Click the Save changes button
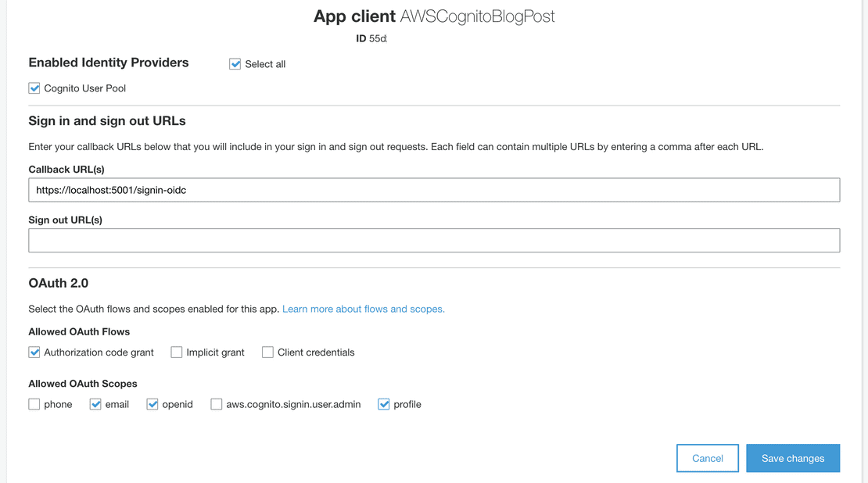The width and height of the screenshot is (868, 483). coord(793,458)
